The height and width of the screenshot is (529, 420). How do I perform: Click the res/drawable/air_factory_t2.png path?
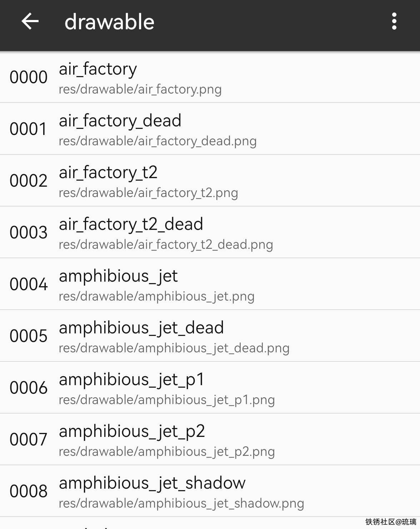(x=148, y=193)
